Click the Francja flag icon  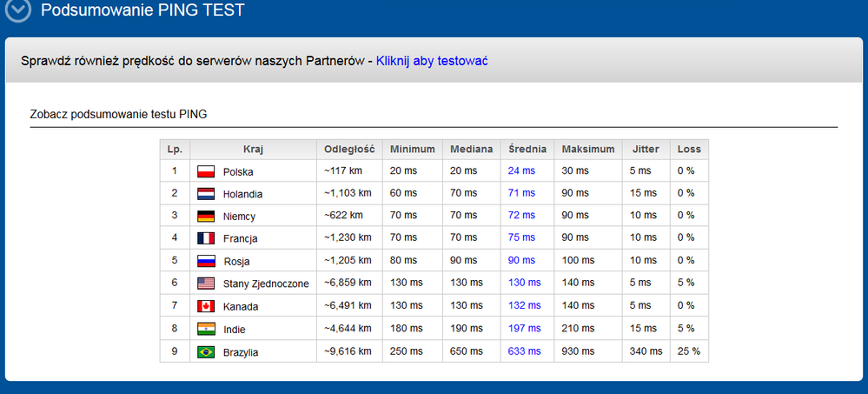tap(206, 238)
